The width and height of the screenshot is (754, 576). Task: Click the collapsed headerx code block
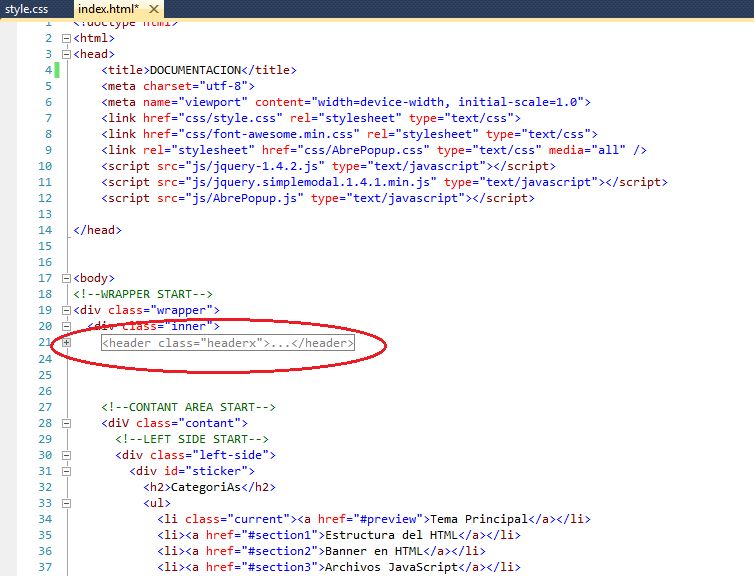point(228,343)
